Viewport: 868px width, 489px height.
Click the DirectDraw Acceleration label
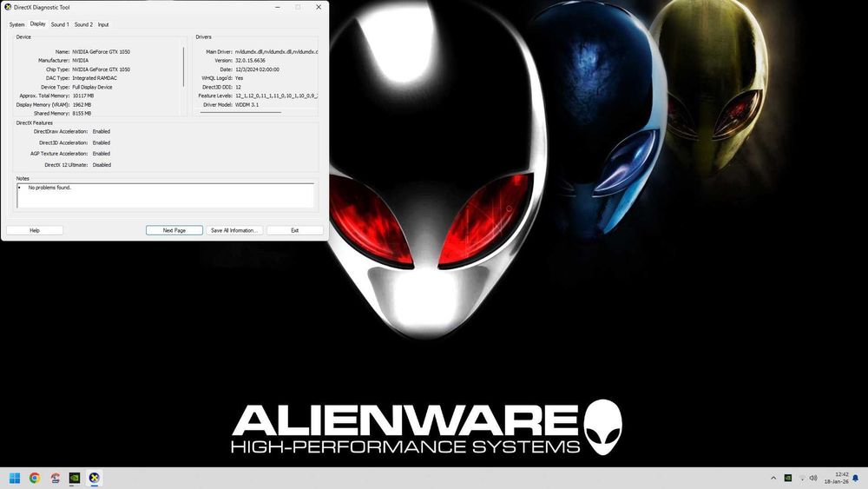click(61, 132)
